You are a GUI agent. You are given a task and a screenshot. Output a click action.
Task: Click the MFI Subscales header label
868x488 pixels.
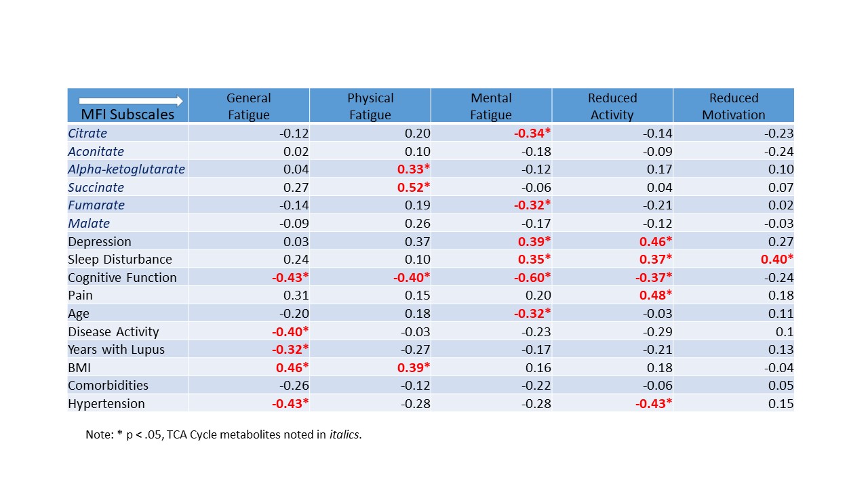(127, 115)
